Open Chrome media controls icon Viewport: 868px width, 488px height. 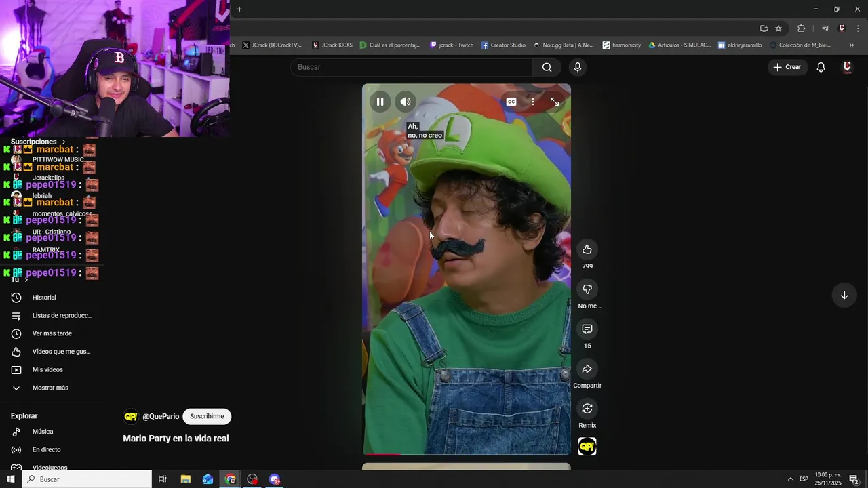click(x=825, y=28)
